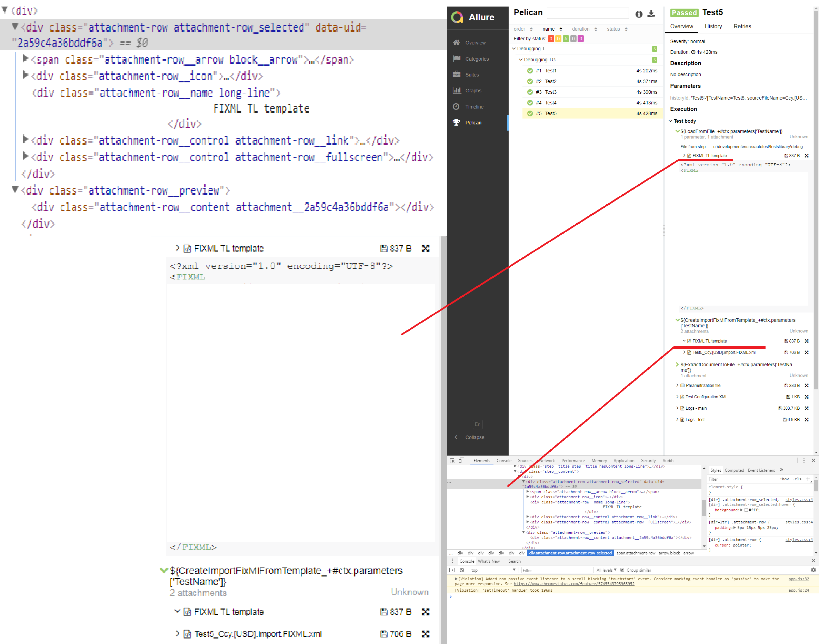
Task: Select the Overview home icon in Allure sidebar
Action: click(457, 42)
